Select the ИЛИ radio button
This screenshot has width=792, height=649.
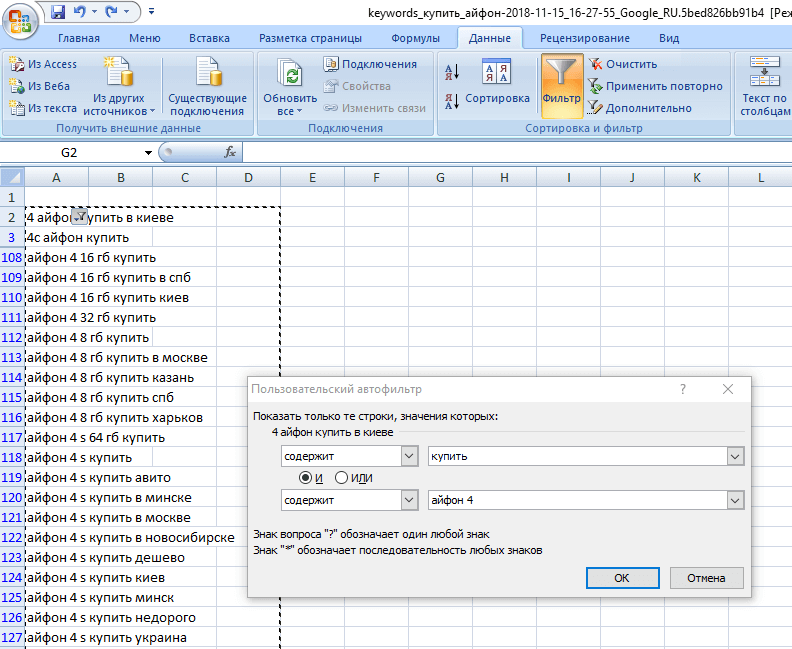[x=341, y=478]
